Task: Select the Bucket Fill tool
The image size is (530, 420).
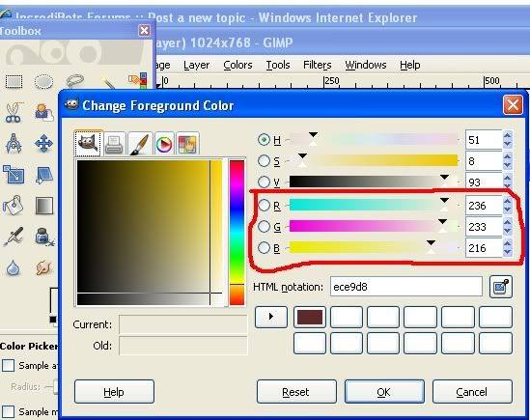Action: 14,205
